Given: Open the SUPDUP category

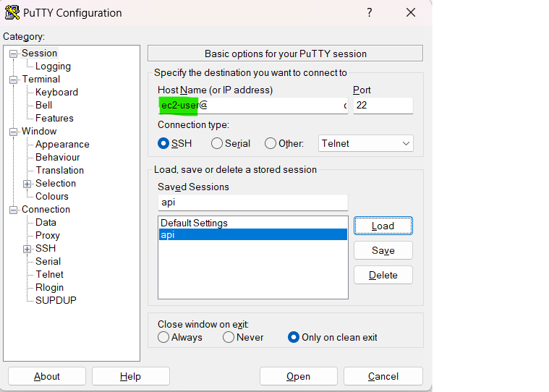Looking at the screenshot, I should click(56, 300).
